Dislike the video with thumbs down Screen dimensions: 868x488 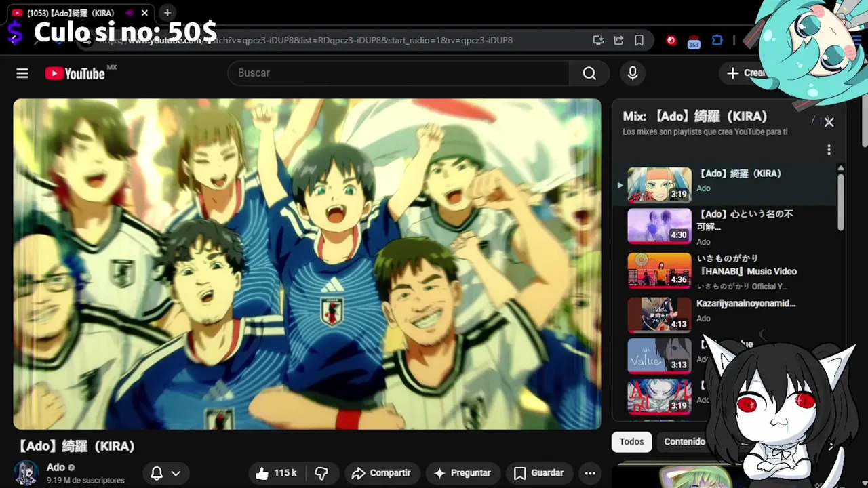322,473
